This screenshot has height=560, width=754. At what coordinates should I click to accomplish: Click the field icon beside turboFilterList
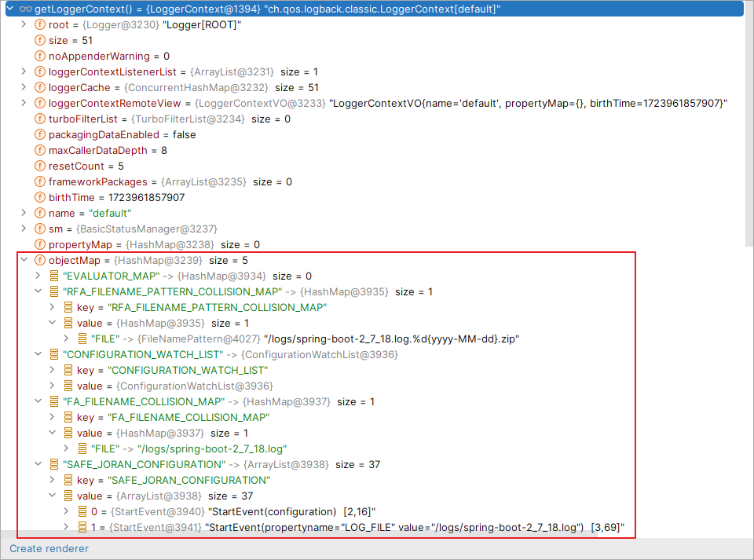[x=39, y=119]
